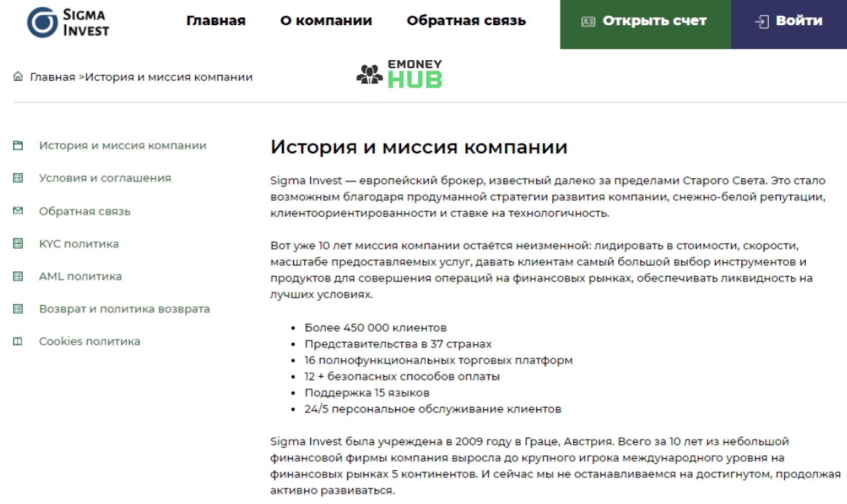Click the Открыть счет button

645,24
